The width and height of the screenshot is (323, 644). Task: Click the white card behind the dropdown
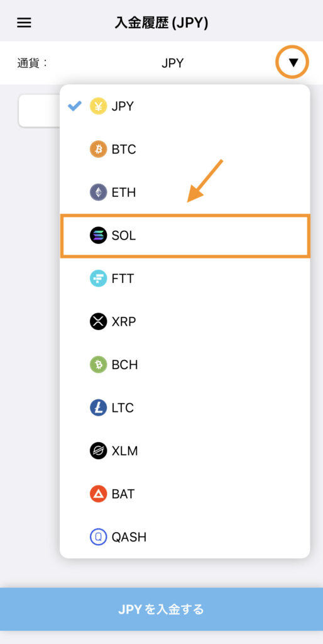(x=40, y=111)
